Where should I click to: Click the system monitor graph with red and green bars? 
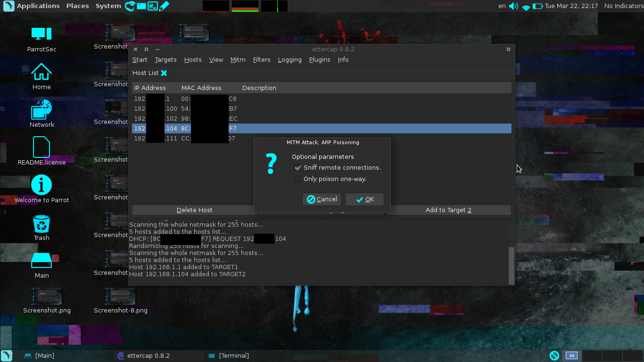click(245, 6)
